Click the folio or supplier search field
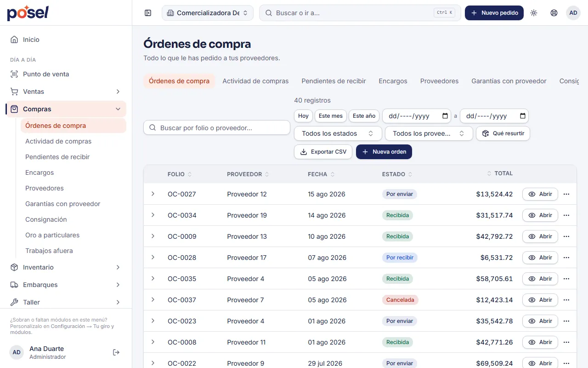588x368 pixels. pyautogui.click(x=217, y=128)
